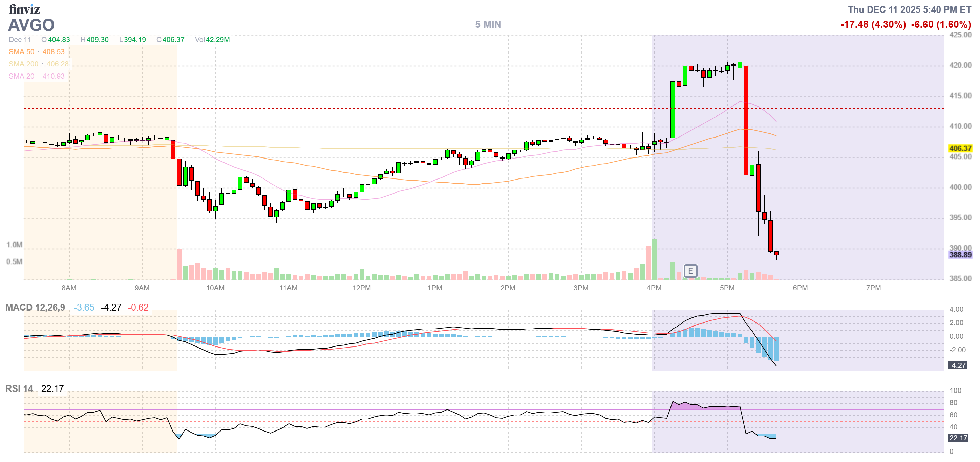Click the -17.48 (4.30%) change text

(873, 25)
